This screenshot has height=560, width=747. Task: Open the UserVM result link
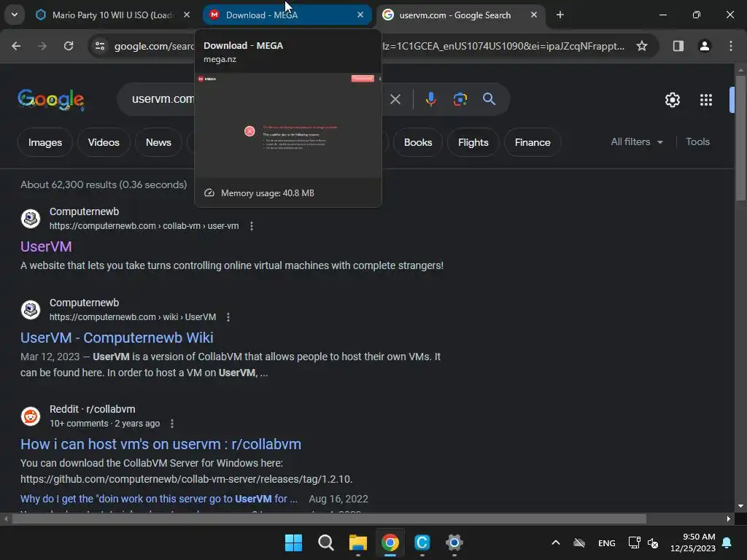(46, 246)
